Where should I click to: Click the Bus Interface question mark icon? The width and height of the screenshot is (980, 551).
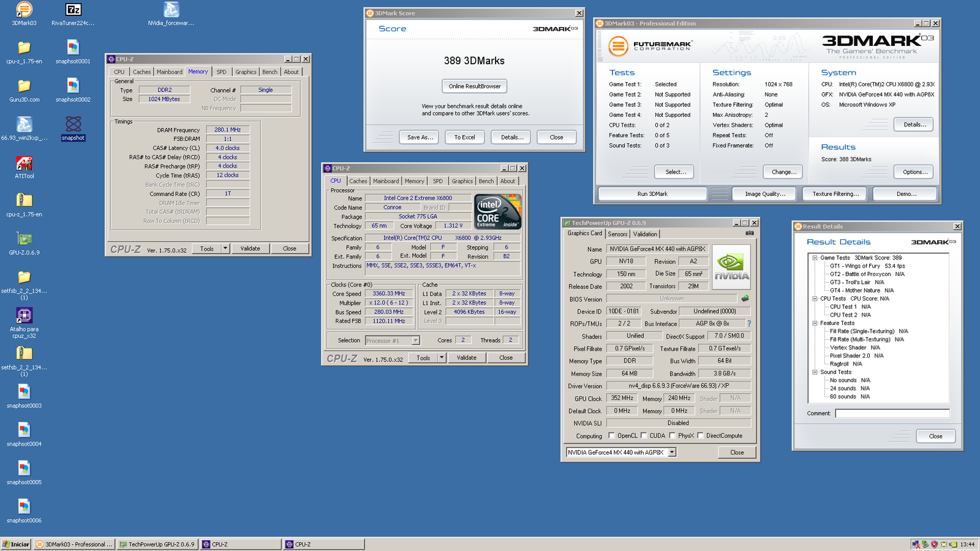[748, 323]
